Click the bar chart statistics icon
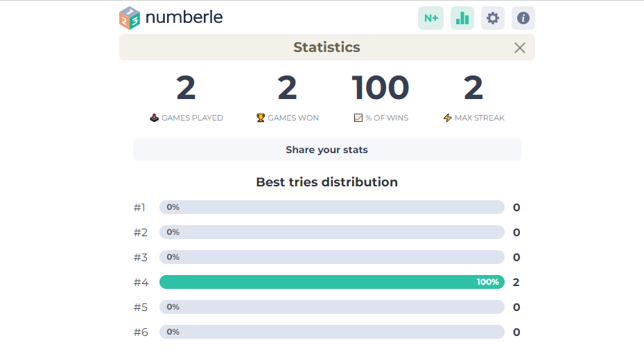644x363 pixels. 462,18
